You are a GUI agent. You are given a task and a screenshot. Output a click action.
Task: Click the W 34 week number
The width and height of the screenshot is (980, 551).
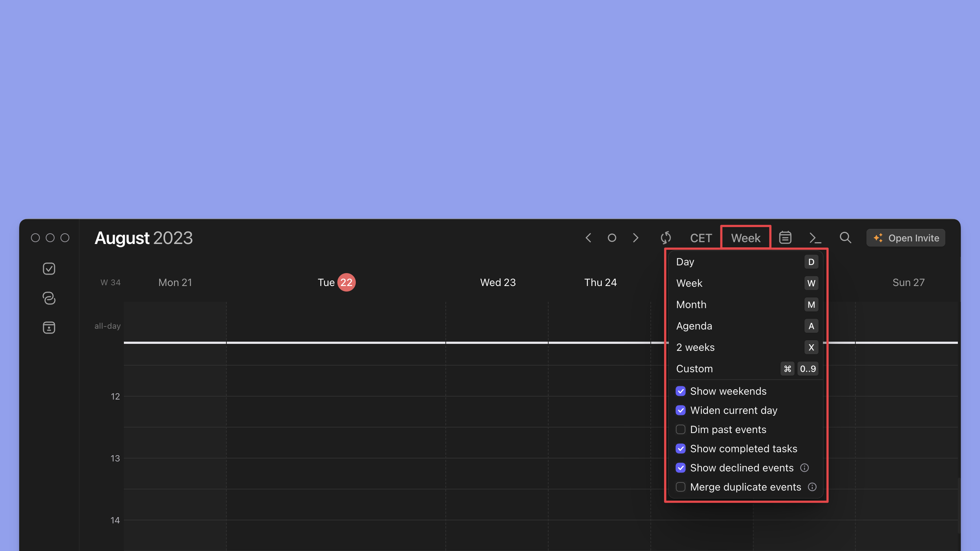pyautogui.click(x=110, y=283)
